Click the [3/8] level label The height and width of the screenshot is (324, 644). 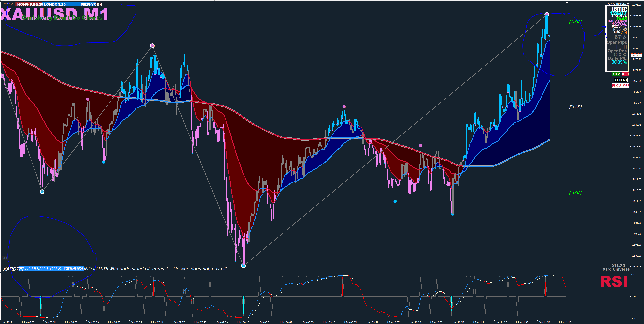(575, 192)
